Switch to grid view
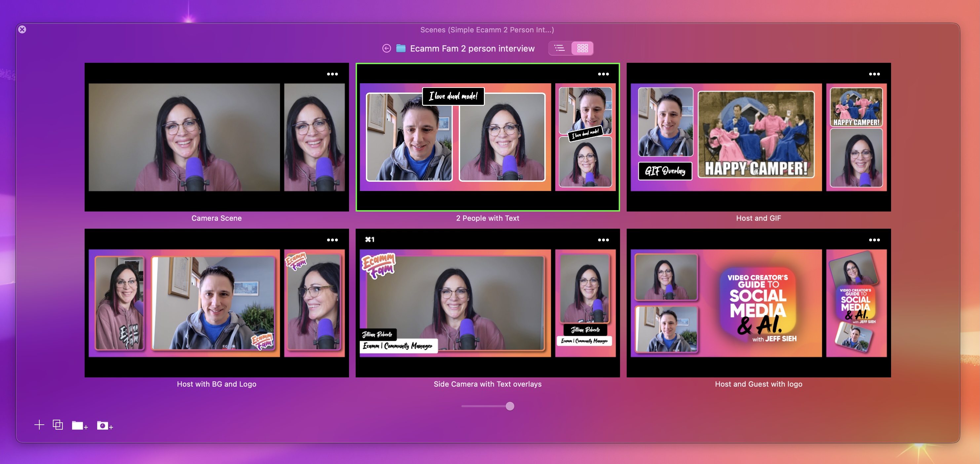This screenshot has height=464, width=980. (x=582, y=48)
